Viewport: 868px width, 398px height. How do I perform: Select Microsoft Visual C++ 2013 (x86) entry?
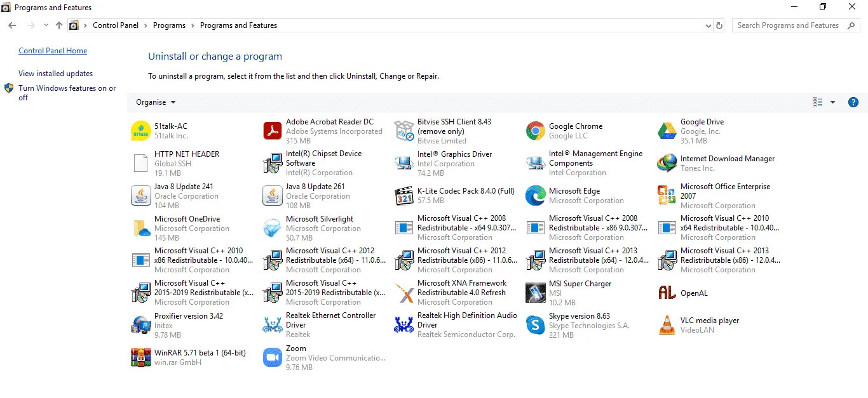tap(719, 260)
